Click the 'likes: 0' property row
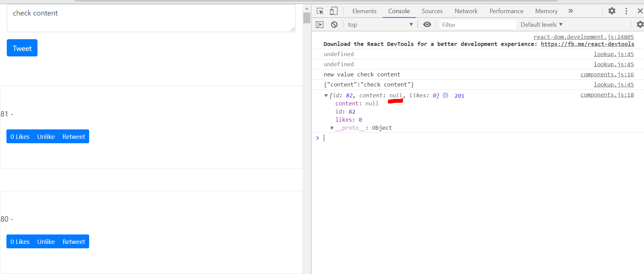The height and width of the screenshot is (274, 644). pyautogui.click(x=349, y=120)
